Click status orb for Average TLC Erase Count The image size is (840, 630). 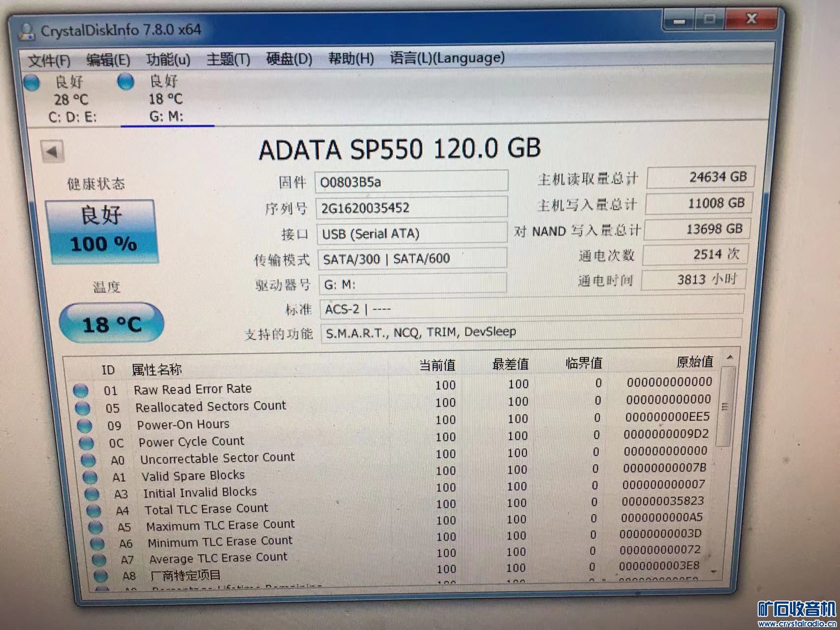[99, 560]
